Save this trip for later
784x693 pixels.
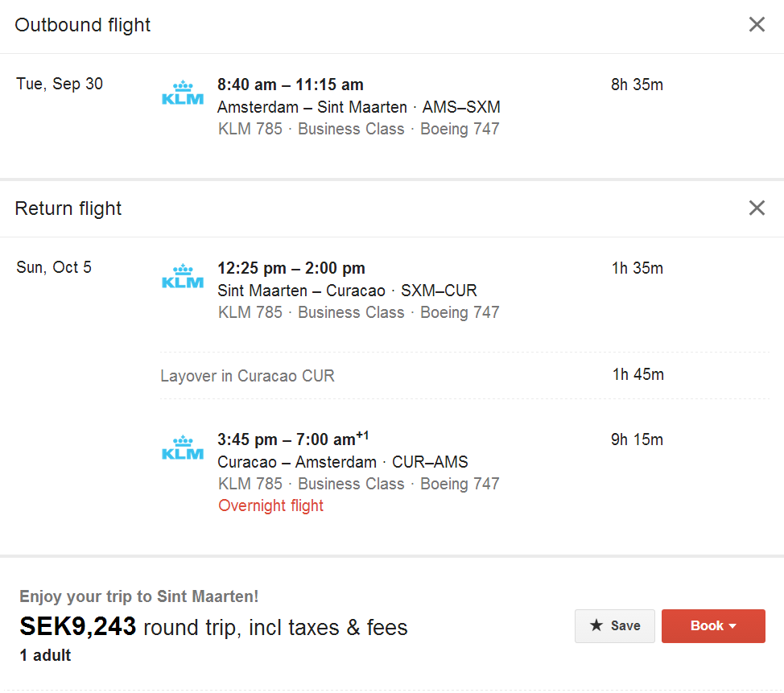pyautogui.click(x=614, y=625)
